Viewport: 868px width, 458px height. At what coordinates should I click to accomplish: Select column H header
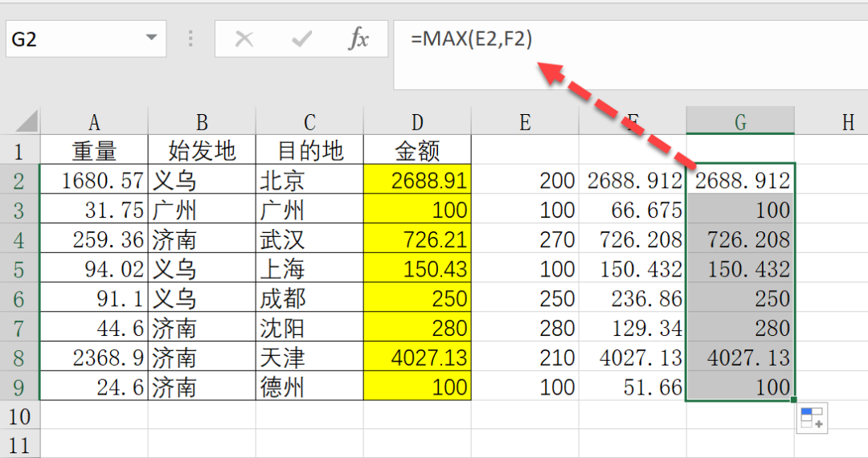tap(831, 121)
